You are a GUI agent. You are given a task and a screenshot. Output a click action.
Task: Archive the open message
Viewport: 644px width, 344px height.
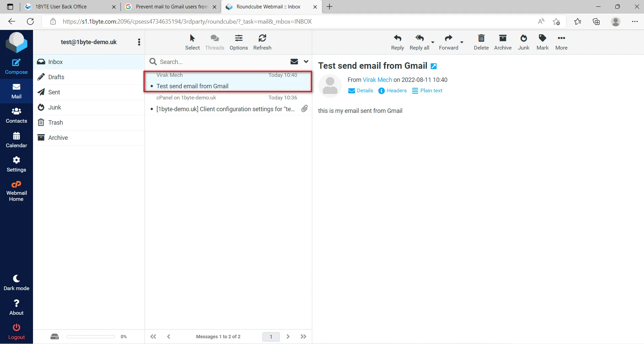pos(503,42)
